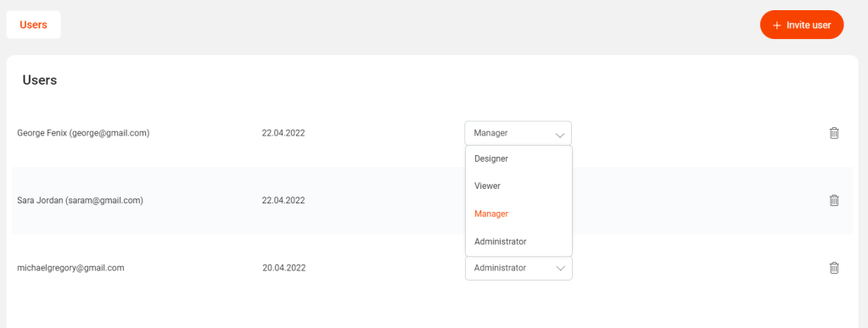Select the highlighted Manager option
868x328 pixels.
point(518,214)
